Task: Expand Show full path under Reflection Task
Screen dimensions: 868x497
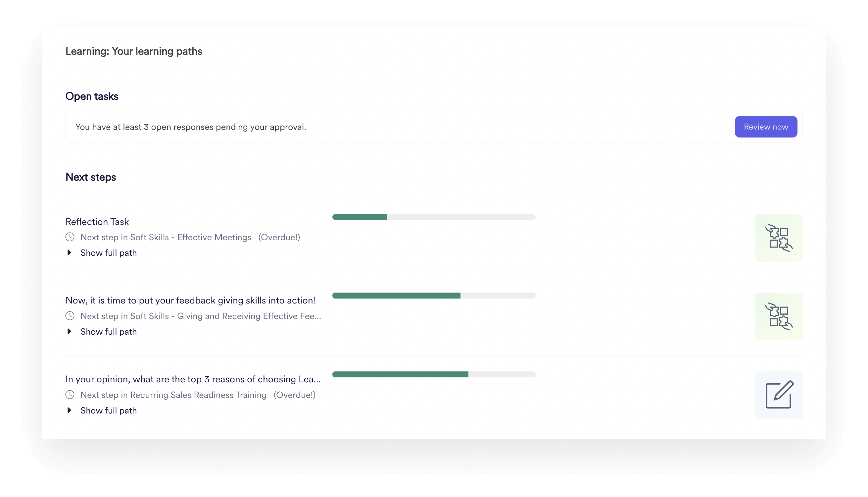Action: pyautogui.click(x=108, y=252)
